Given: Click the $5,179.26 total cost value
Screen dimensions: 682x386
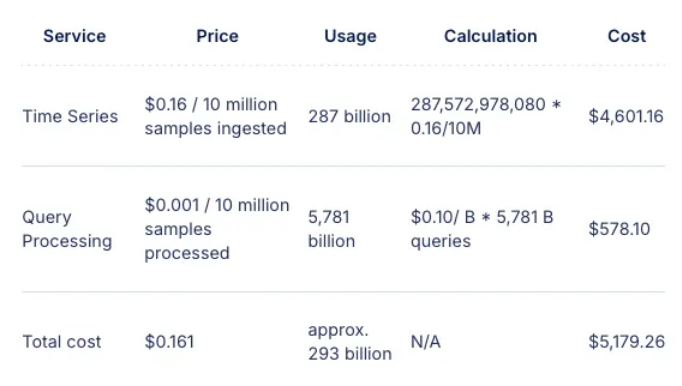Looking at the screenshot, I should click(626, 342).
